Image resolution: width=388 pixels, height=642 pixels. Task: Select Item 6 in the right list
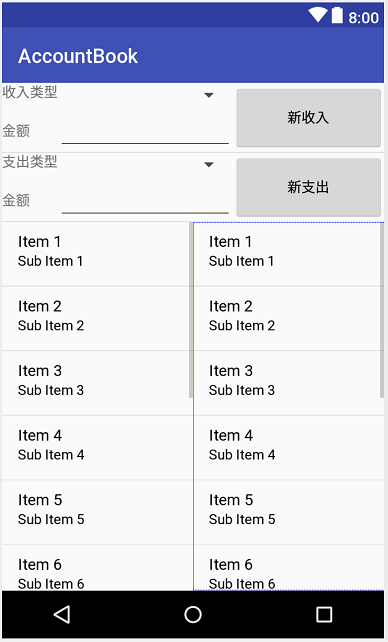tap(289, 568)
